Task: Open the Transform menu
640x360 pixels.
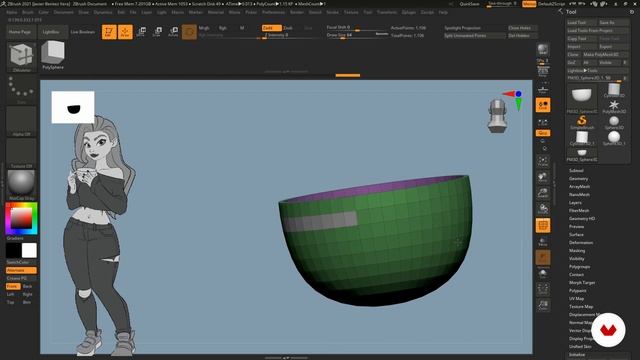Action: tap(387, 12)
